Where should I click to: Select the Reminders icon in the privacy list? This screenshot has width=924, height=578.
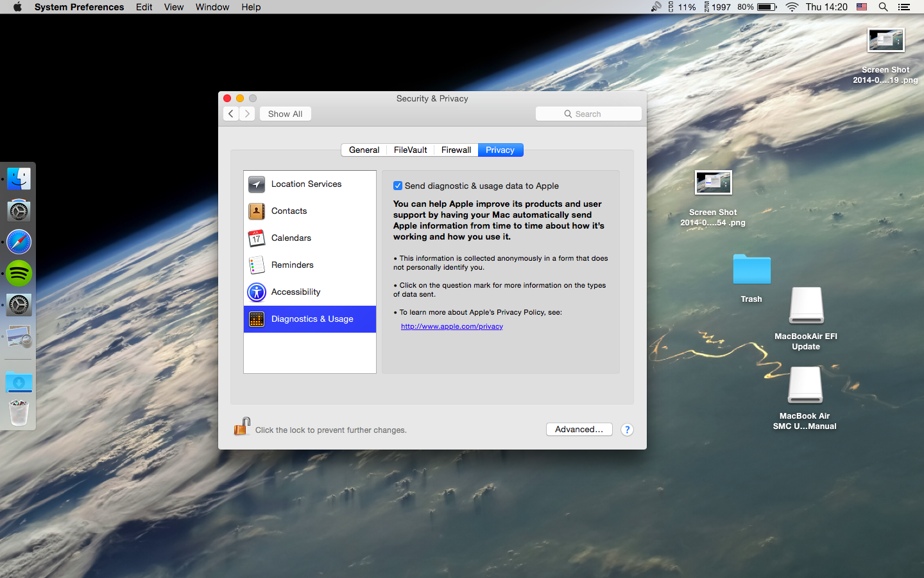(x=257, y=265)
